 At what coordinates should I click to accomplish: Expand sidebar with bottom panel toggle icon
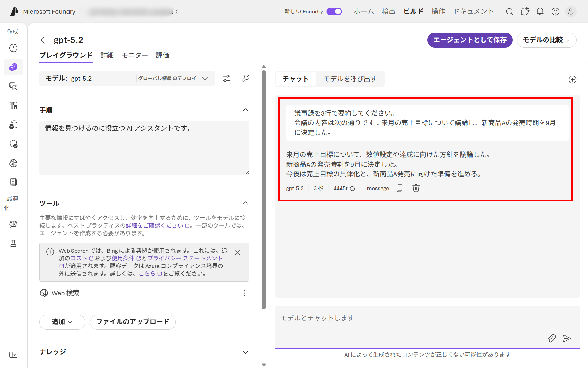13,355
